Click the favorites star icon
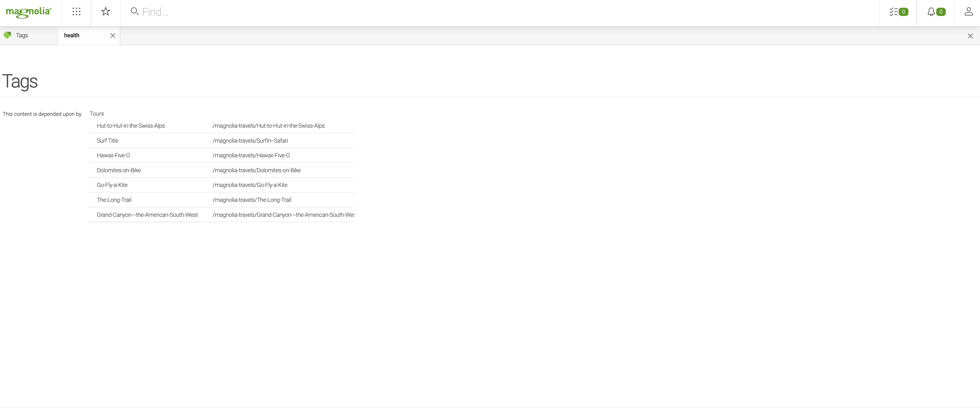980x413 pixels. tap(105, 11)
